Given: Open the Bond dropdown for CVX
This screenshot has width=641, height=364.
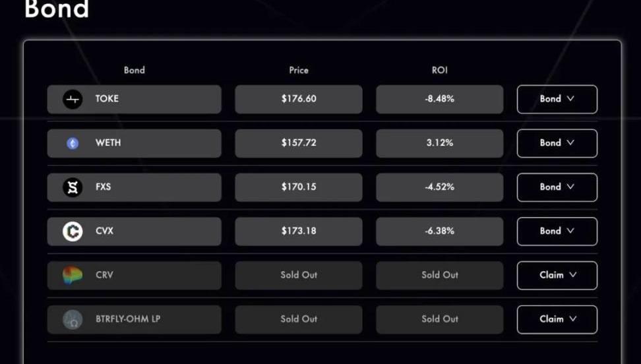Looking at the screenshot, I should click(557, 231).
